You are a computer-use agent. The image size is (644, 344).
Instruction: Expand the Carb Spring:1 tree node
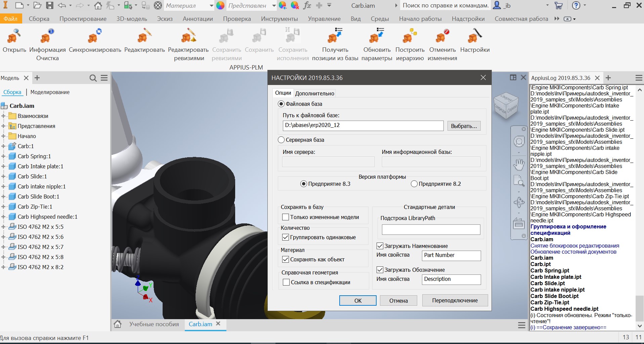(x=4, y=156)
